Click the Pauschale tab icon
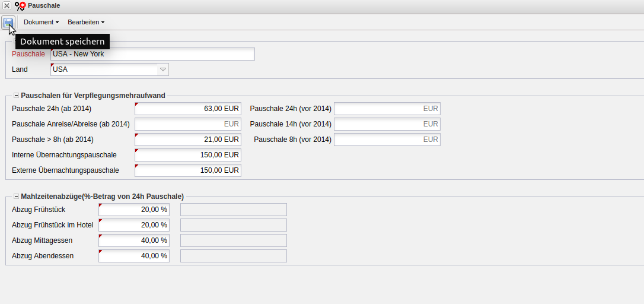Viewport: 644px width, 304px height. pyautogui.click(x=21, y=6)
